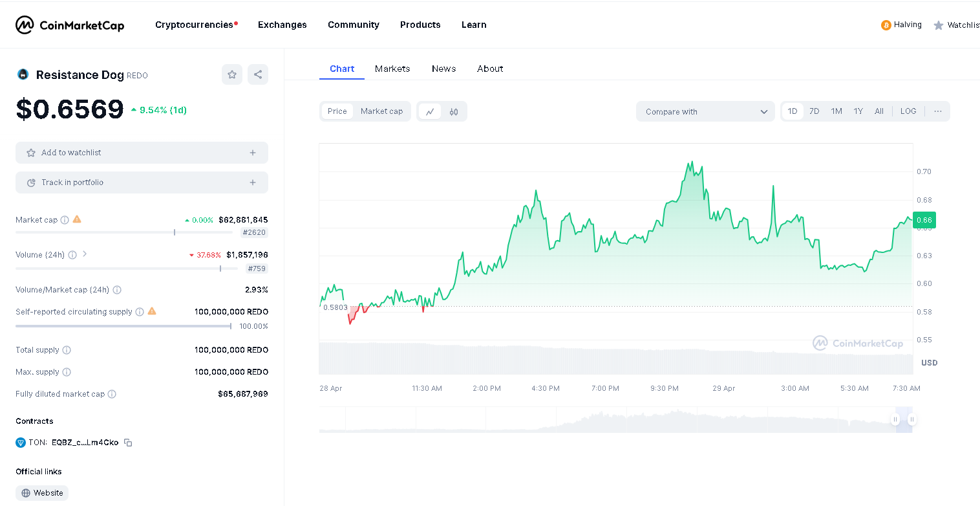Click the #2620 market cap rank badge
Viewport: 980px width, 506px height.
[x=254, y=232]
